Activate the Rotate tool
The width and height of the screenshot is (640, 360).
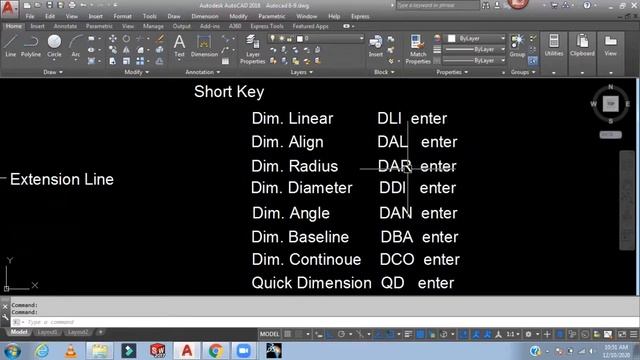[127, 39]
